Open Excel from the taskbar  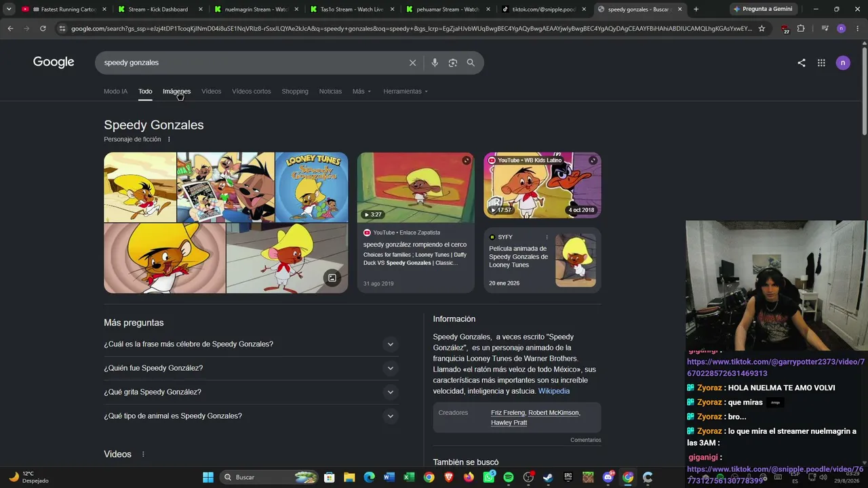(409, 477)
